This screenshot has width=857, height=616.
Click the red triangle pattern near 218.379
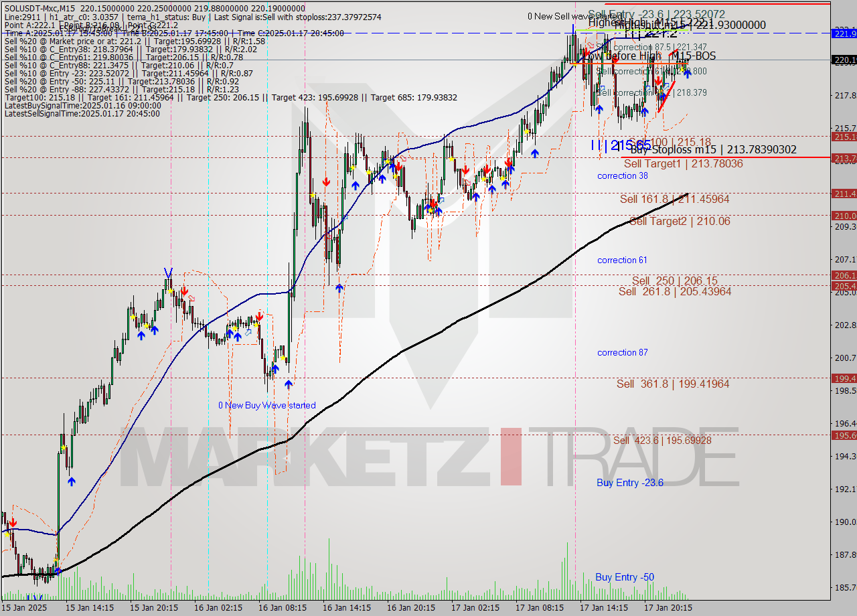[x=666, y=96]
